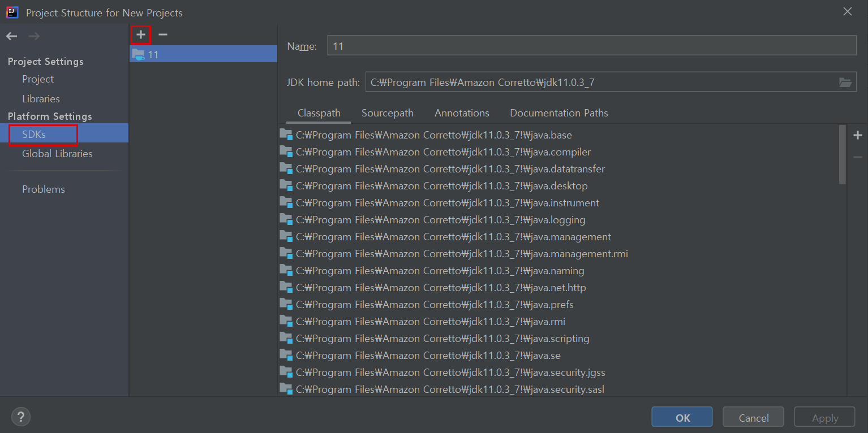Click the SDK Name input field
The width and height of the screenshot is (868, 433).
pyautogui.click(x=592, y=46)
